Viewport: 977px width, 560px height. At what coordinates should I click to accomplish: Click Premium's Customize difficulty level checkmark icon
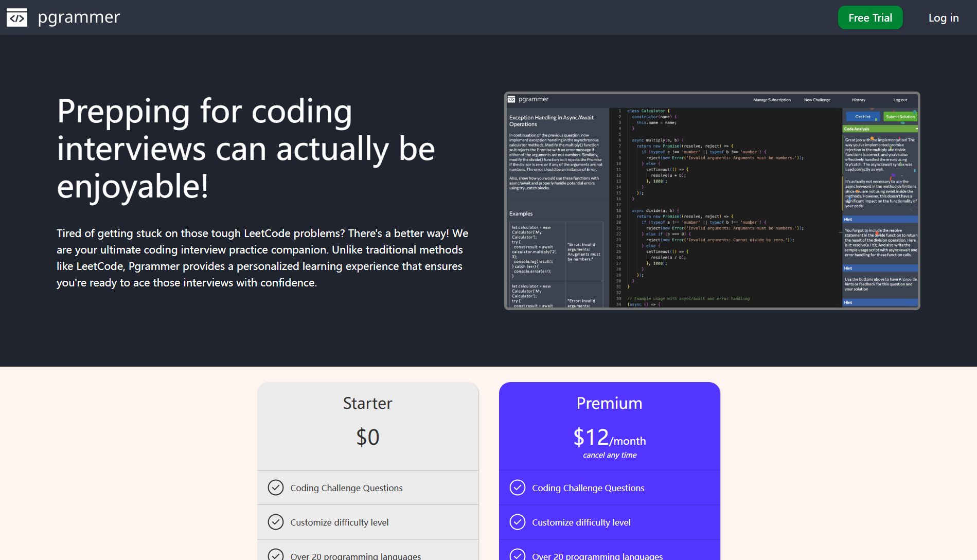click(x=517, y=522)
